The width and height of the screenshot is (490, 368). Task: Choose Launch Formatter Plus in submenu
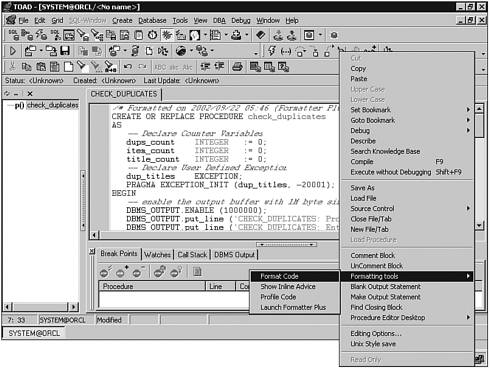point(295,307)
